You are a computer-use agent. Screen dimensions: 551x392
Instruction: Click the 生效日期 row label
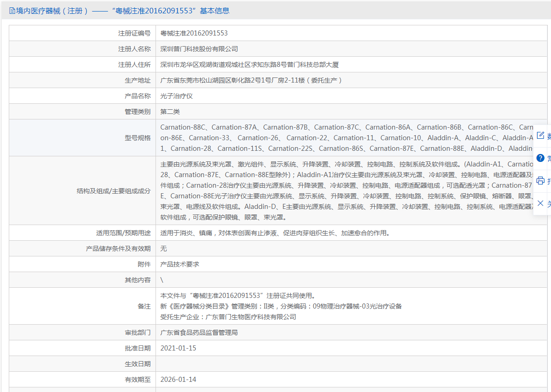(x=138, y=364)
